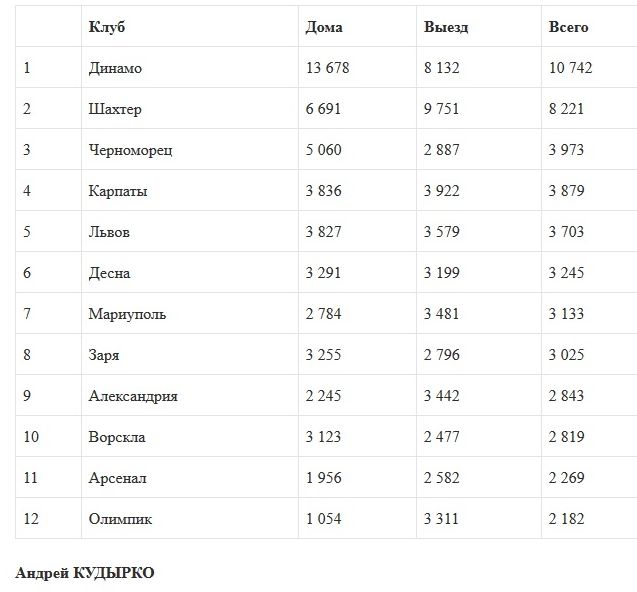Select the Львов club cell

[109, 232]
